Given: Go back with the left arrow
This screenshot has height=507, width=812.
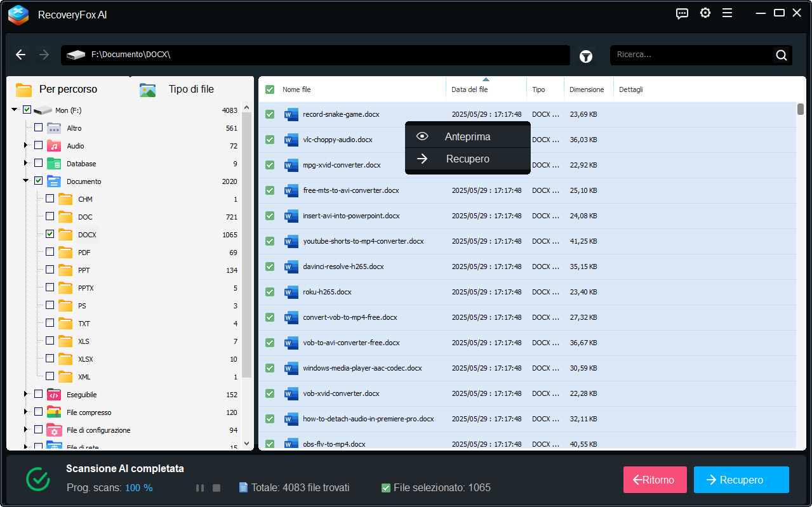Looking at the screenshot, I should [x=21, y=55].
